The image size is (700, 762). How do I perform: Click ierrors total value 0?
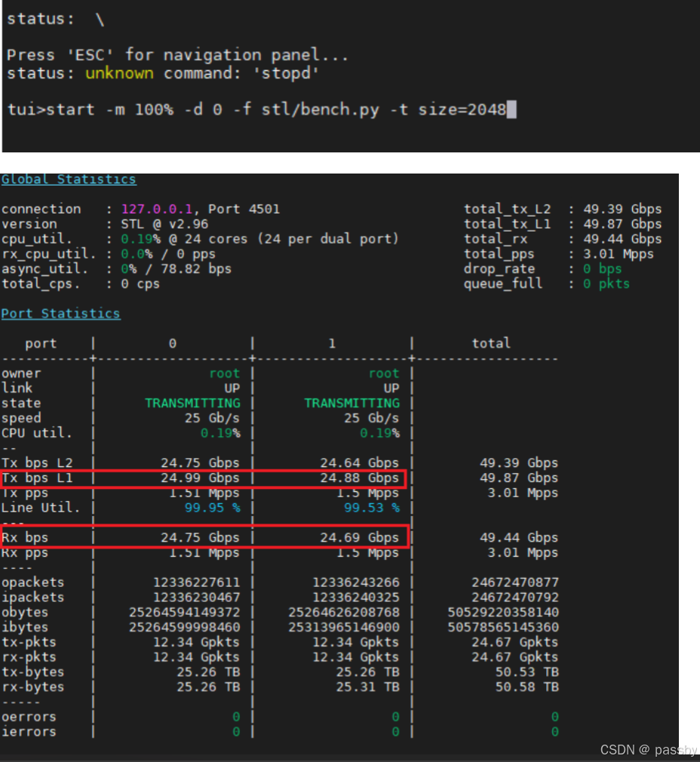click(x=554, y=732)
